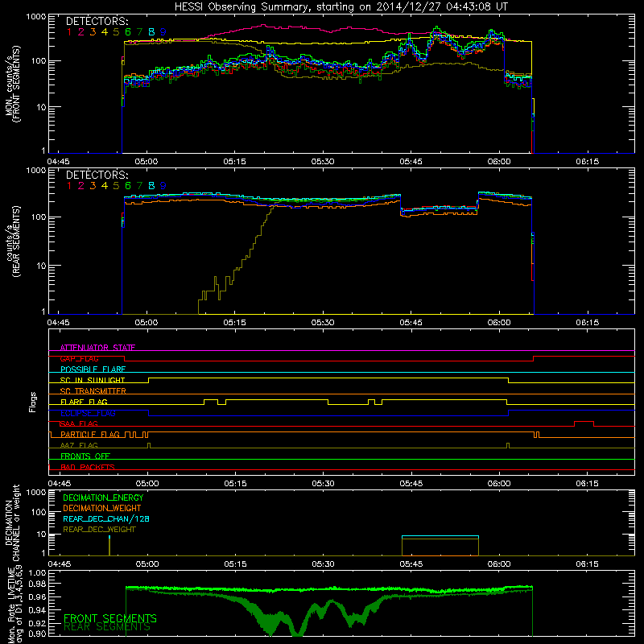The image size is (644, 644).
Task: Click the 05:30 tick label under the decimation plot
Action: [323, 564]
